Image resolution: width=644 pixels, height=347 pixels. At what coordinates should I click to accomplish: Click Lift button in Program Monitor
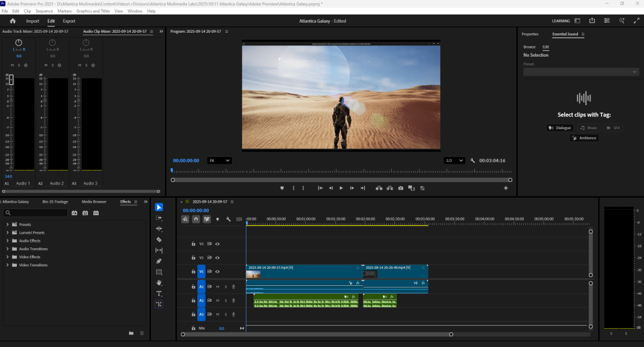point(379,188)
